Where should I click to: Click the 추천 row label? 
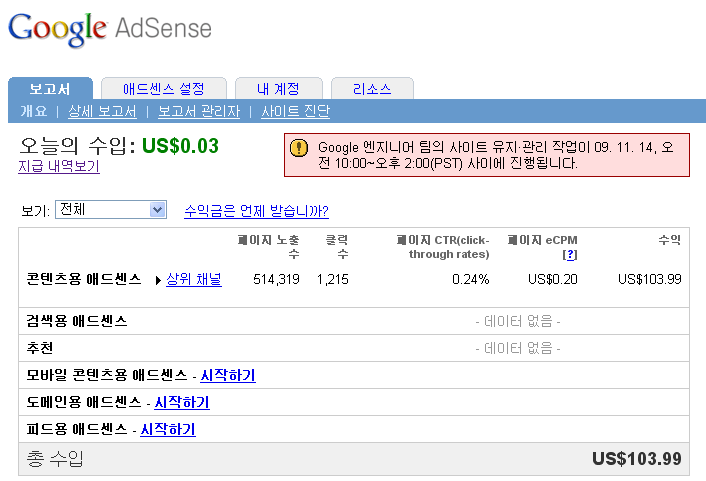(x=40, y=348)
